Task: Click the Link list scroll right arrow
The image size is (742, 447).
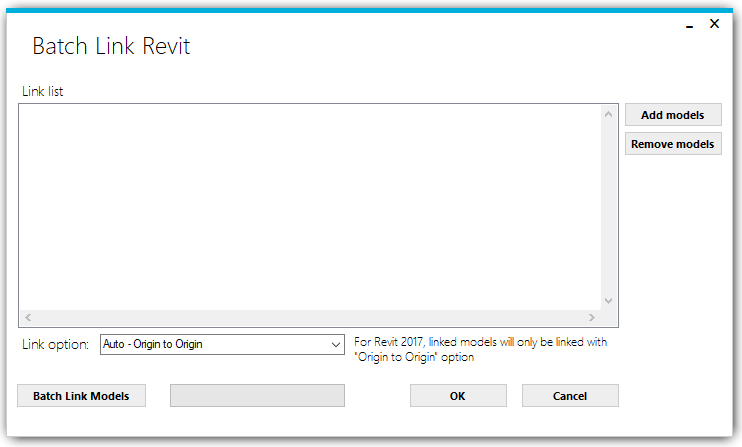Action: click(592, 317)
